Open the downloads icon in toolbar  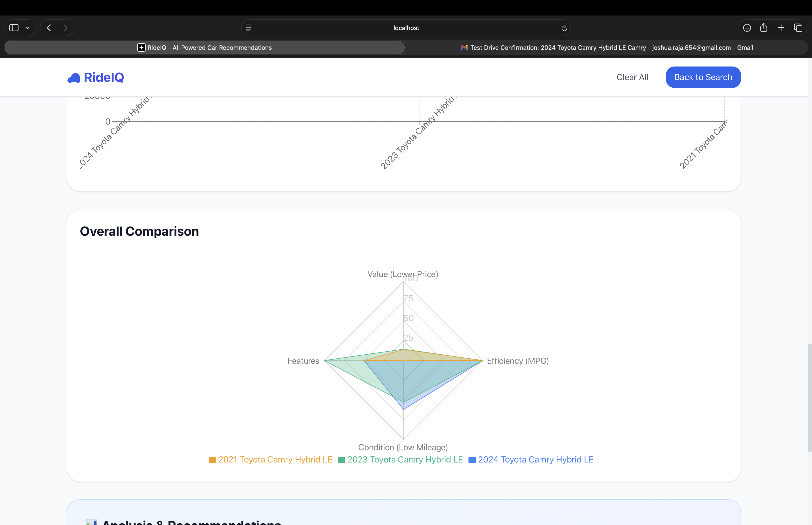coord(747,28)
